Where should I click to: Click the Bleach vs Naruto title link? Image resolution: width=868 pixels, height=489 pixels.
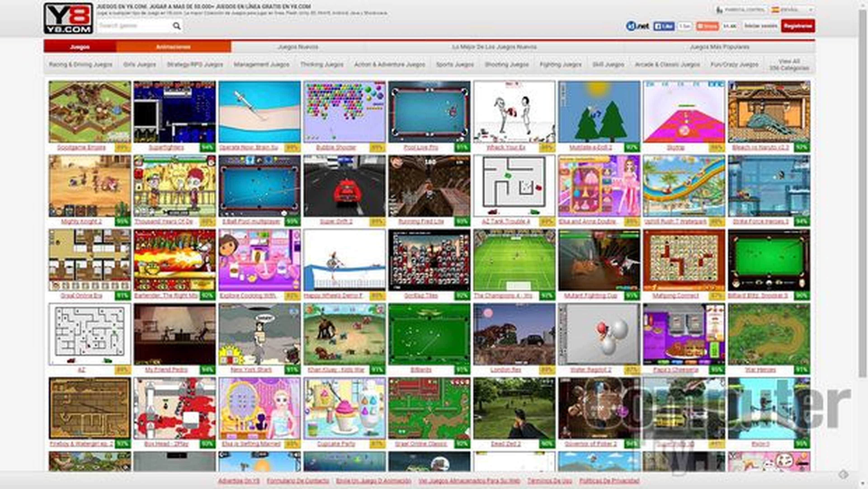[760, 148]
